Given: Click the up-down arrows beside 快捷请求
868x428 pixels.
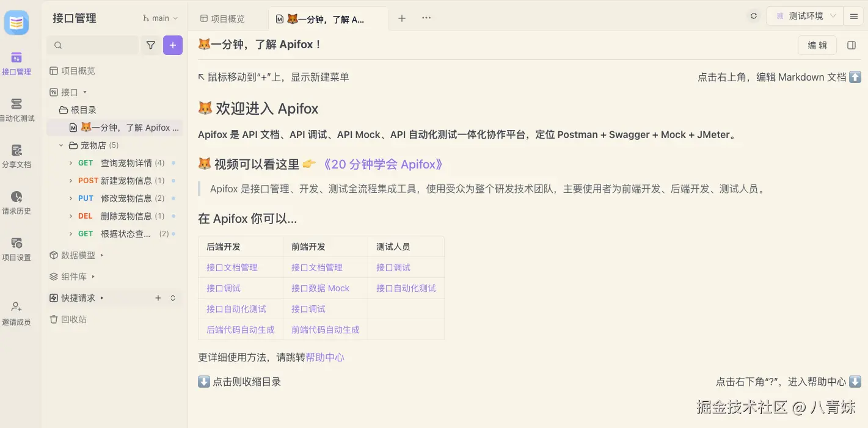Looking at the screenshot, I should click(x=173, y=298).
